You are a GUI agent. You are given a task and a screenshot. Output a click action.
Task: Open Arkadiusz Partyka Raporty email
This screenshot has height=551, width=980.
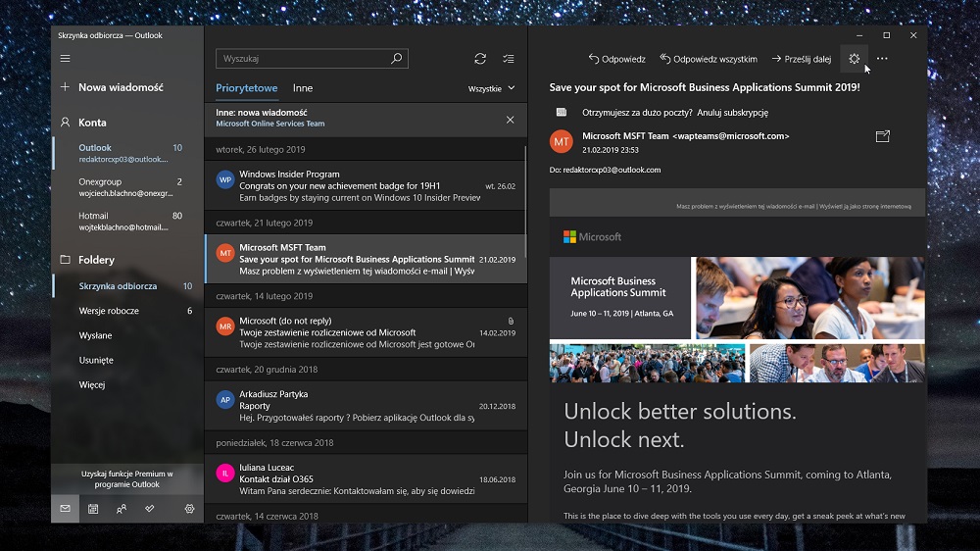[x=366, y=405]
